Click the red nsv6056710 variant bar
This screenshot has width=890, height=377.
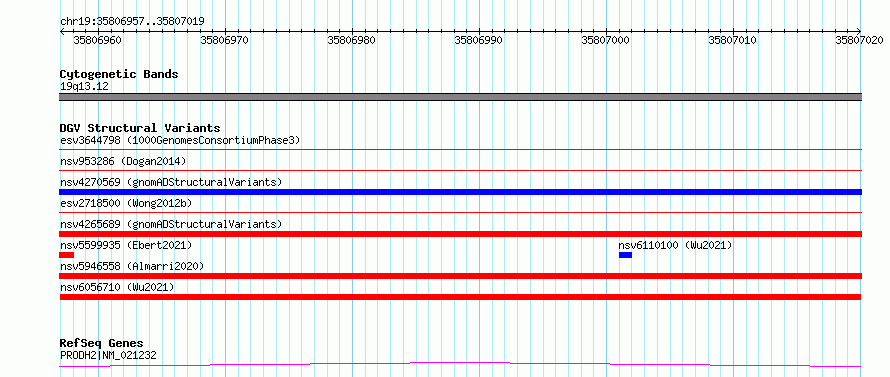(x=460, y=297)
